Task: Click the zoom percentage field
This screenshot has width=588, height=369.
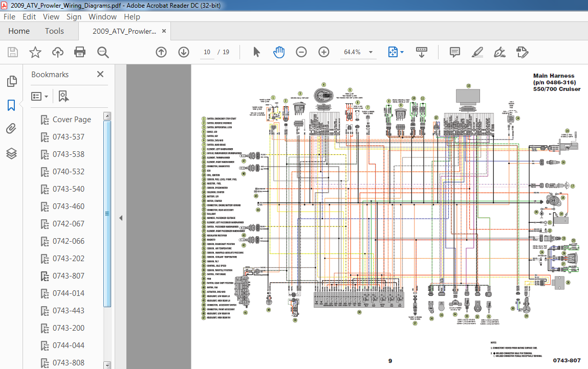Action: click(352, 52)
